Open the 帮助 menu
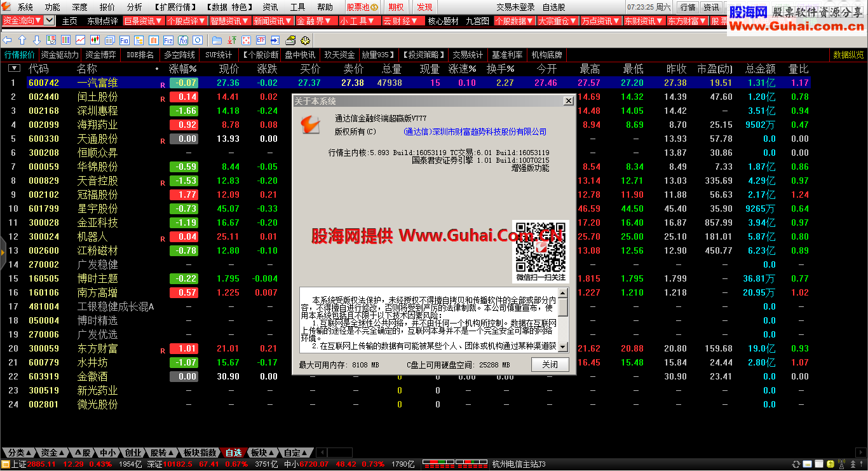 click(x=325, y=7)
